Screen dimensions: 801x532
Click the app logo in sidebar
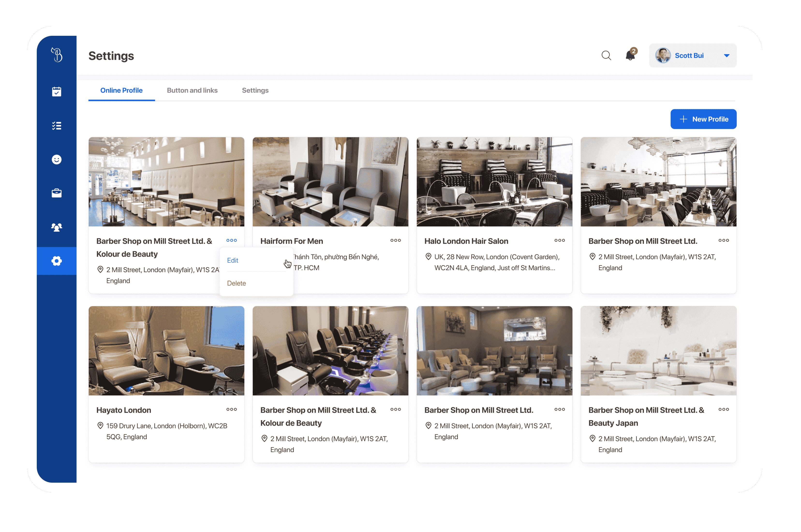57,55
